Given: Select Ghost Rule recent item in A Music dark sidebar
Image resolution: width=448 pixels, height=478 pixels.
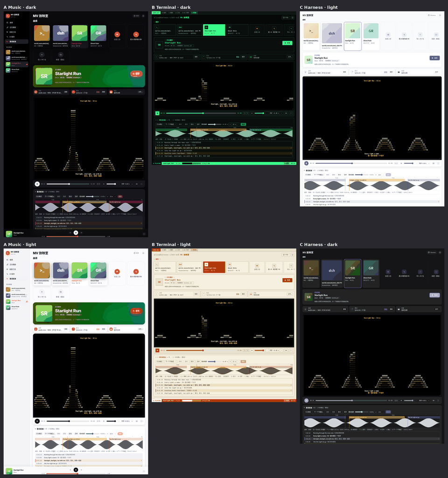Looking at the screenshot, I should [17, 70].
